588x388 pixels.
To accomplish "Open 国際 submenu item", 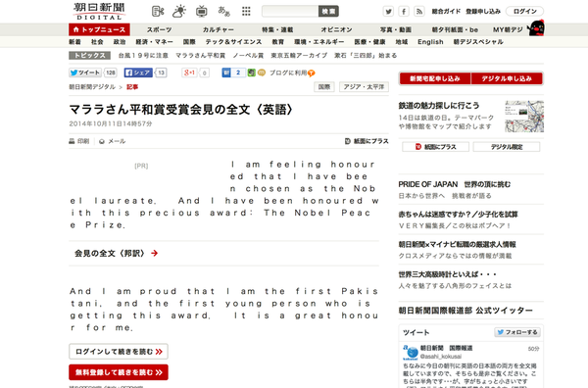I will [189, 42].
